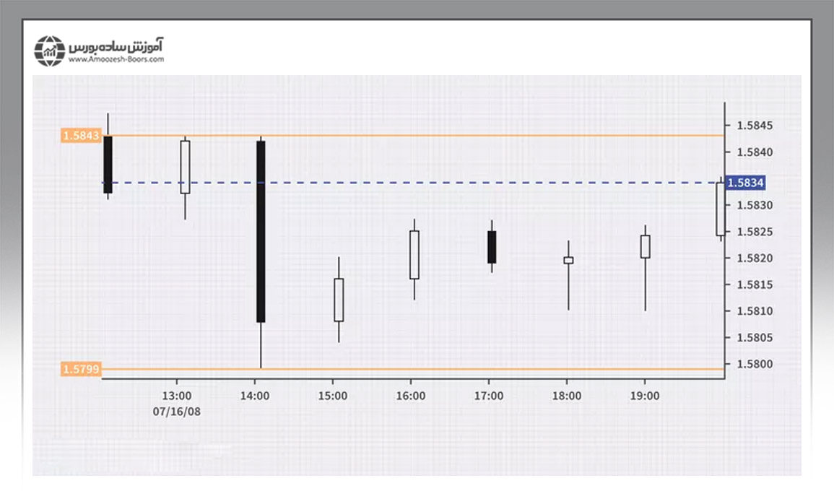Screen dimensions: 834x504
Task: Click the white candle at 15:00
Action: click(x=339, y=300)
